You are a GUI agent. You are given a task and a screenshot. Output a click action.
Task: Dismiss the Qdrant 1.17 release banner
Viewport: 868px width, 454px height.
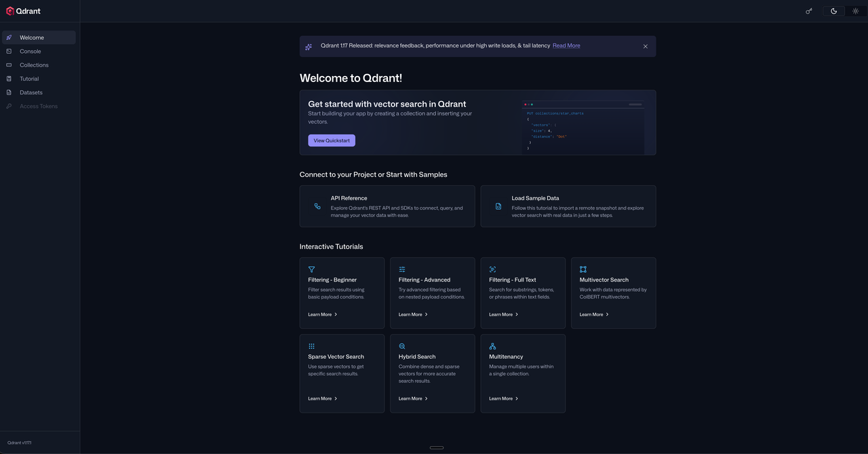click(645, 47)
